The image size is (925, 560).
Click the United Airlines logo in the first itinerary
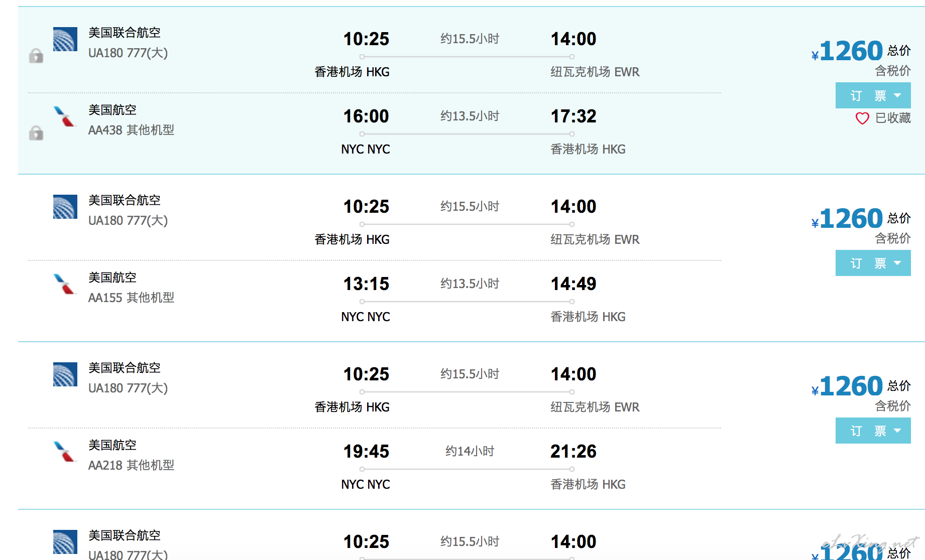pyautogui.click(x=65, y=39)
